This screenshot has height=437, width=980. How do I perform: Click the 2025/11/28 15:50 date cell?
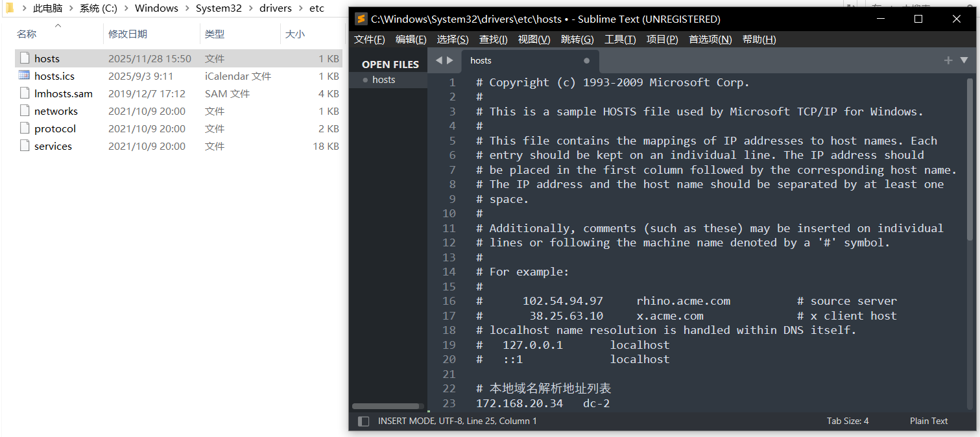tap(150, 58)
